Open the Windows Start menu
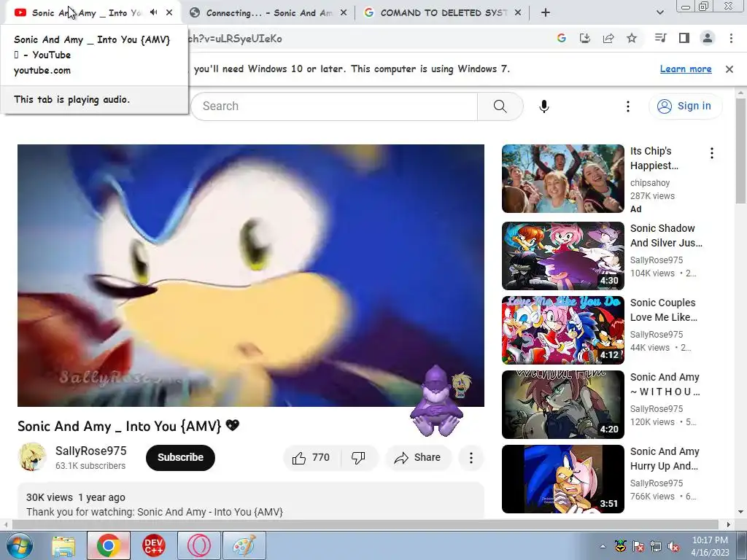Viewport: 747px width, 560px height. point(19,545)
